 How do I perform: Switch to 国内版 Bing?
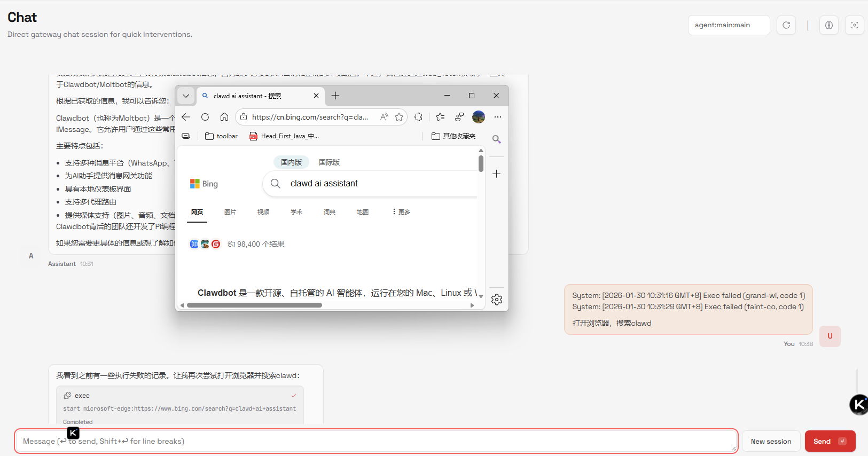[x=291, y=162]
